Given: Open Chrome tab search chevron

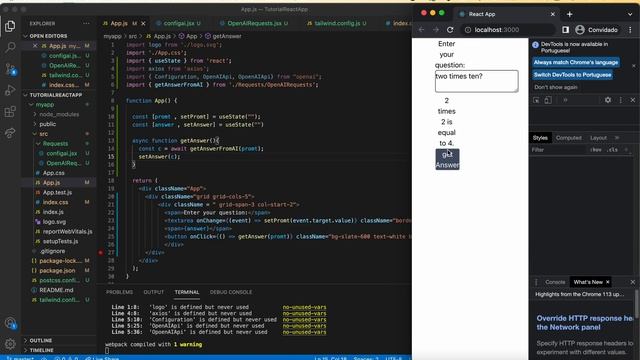Looking at the screenshot, I should [630, 14].
